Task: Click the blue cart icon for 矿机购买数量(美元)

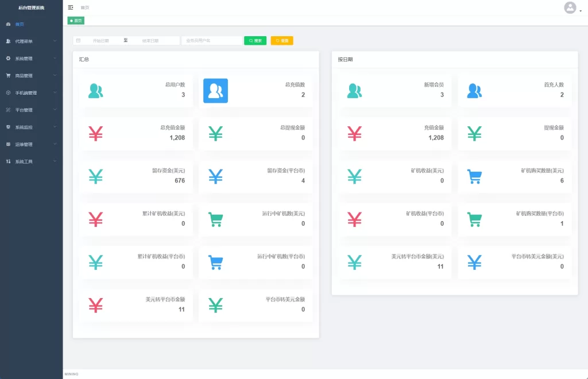Action: tap(474, 176)
